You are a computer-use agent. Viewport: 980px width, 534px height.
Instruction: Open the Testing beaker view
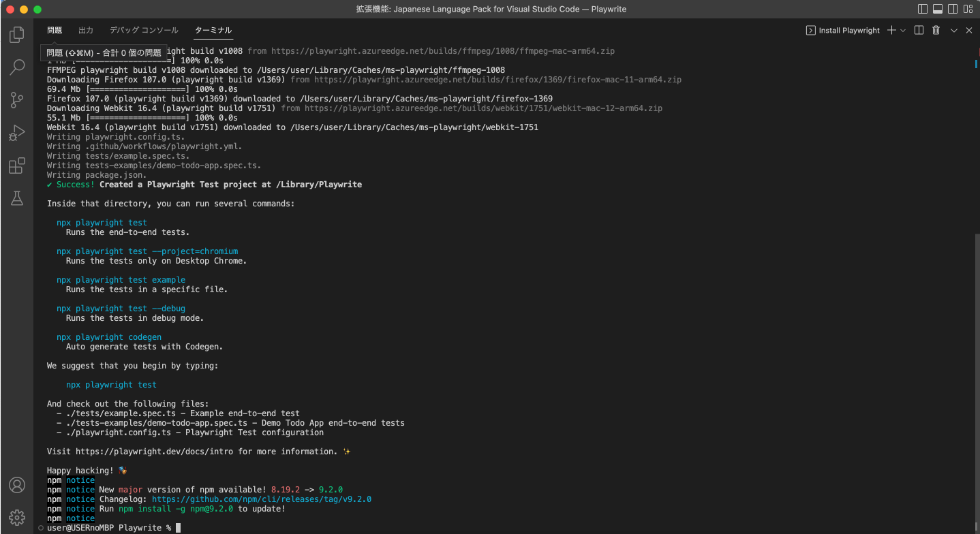(17, 198)
